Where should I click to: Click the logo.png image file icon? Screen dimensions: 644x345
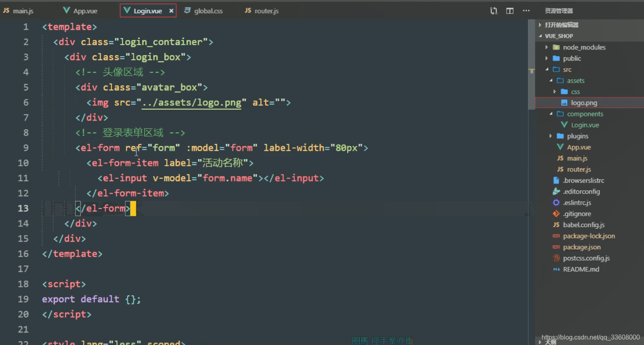tap(564, 103)
